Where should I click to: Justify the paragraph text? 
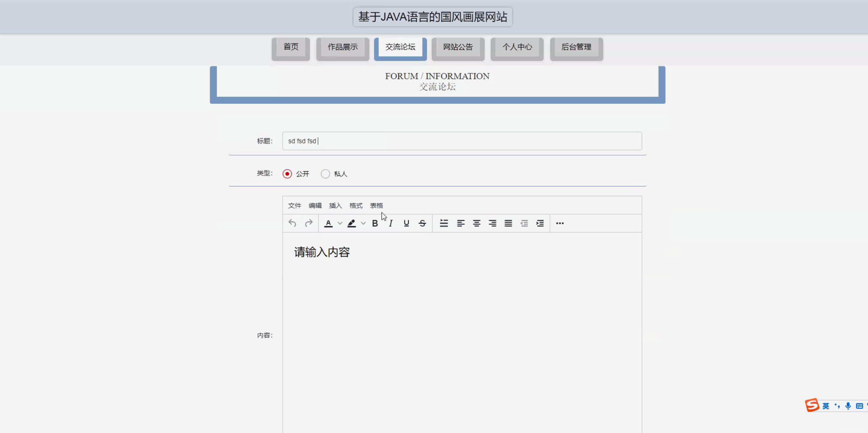point(508,223)
